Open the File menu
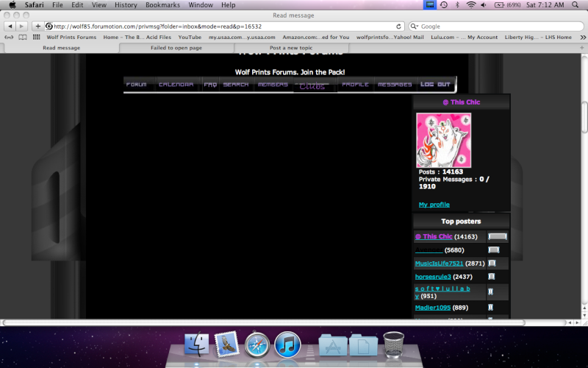Screen dimensions: 588x368 click(x=57, y=5)
